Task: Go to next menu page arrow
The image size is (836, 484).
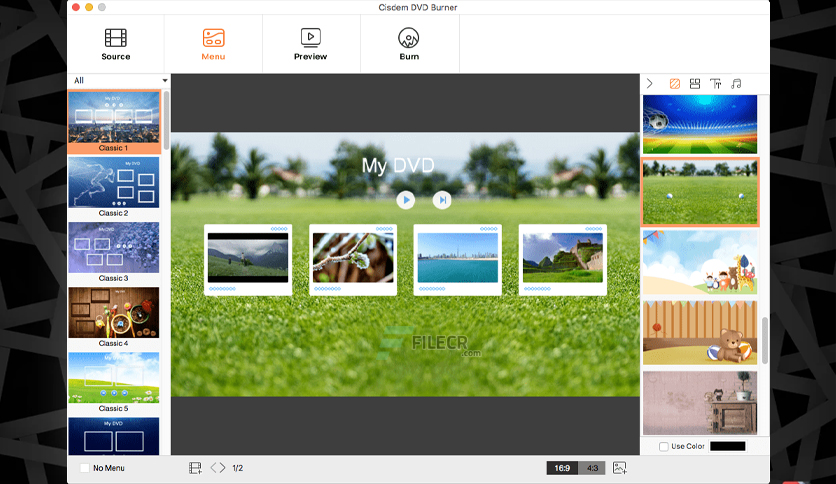Action: [222, 468]
